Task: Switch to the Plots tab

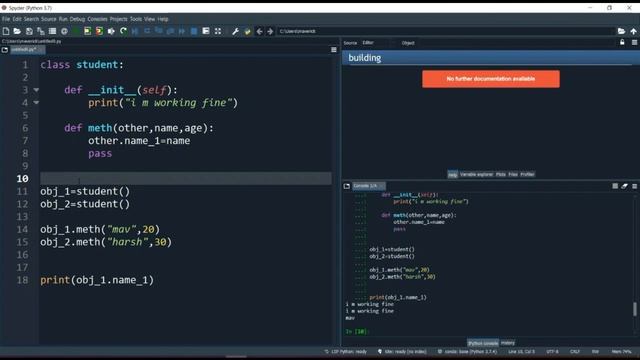Action: click(x=500, y=174)
